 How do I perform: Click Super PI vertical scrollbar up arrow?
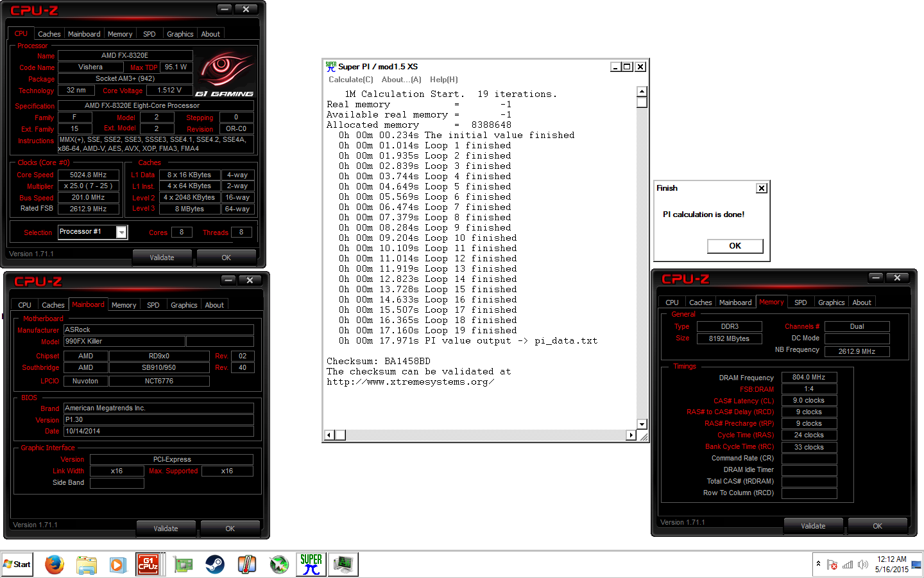642,91
